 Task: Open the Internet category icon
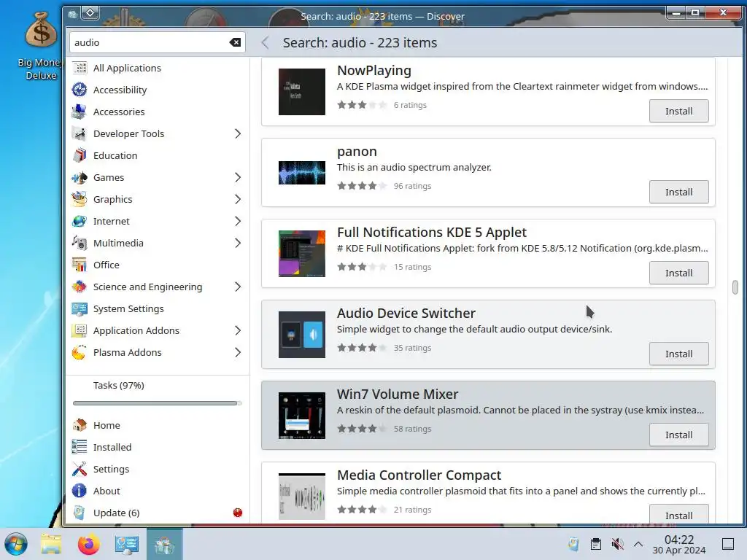point(80,222)
